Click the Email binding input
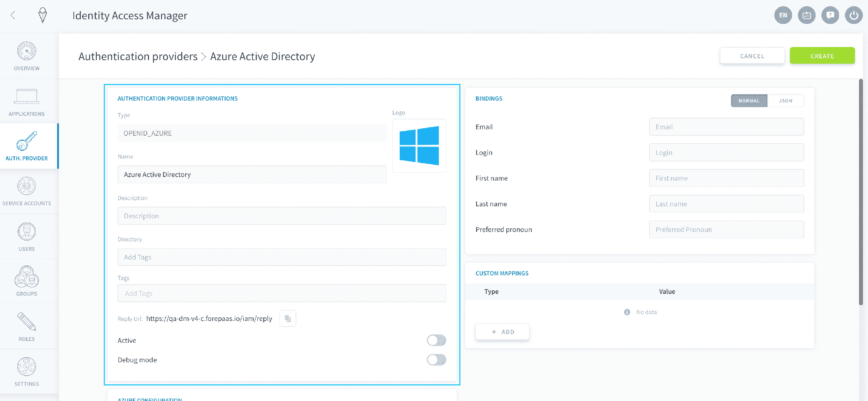This screenshot has height=401, width=868. click(727, 127)
